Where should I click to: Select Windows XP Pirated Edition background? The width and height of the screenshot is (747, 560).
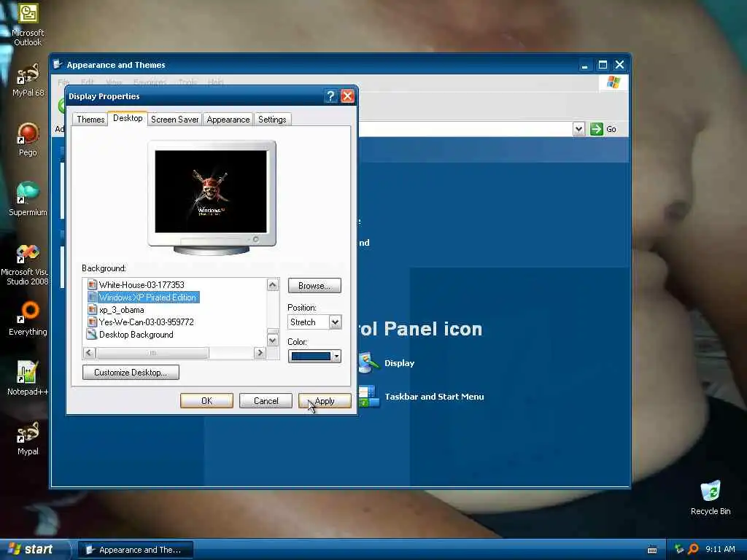coord(147,297)
